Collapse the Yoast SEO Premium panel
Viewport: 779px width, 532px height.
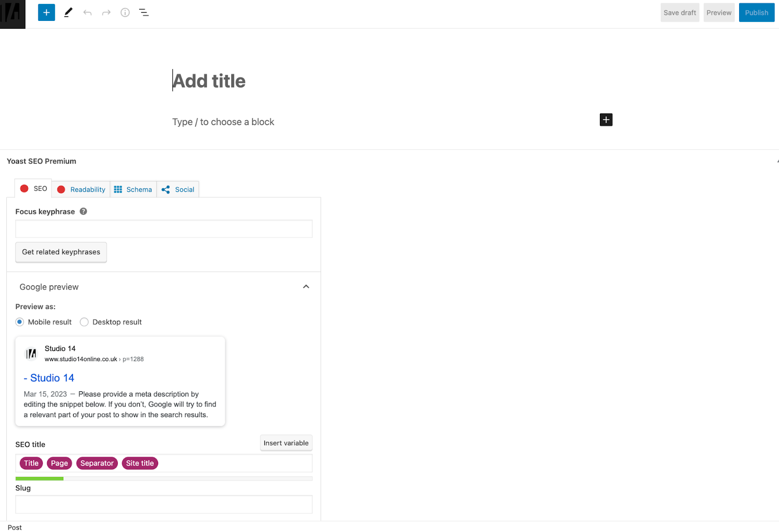click(x=777, y=161)
